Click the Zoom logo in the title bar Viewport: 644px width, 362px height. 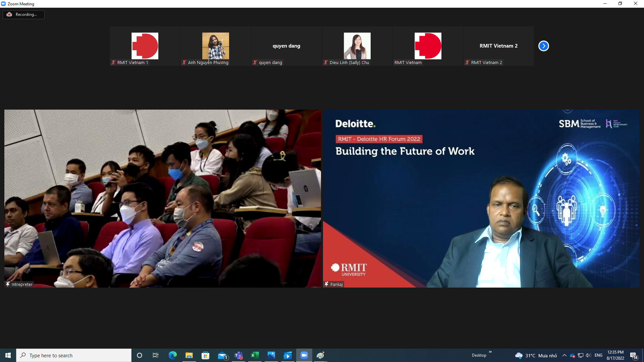click(3, 4)
